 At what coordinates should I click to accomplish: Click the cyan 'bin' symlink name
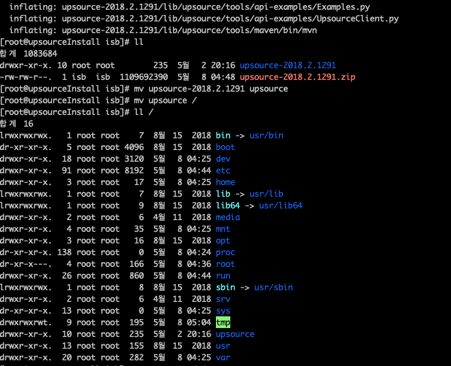tap(223, 135)
